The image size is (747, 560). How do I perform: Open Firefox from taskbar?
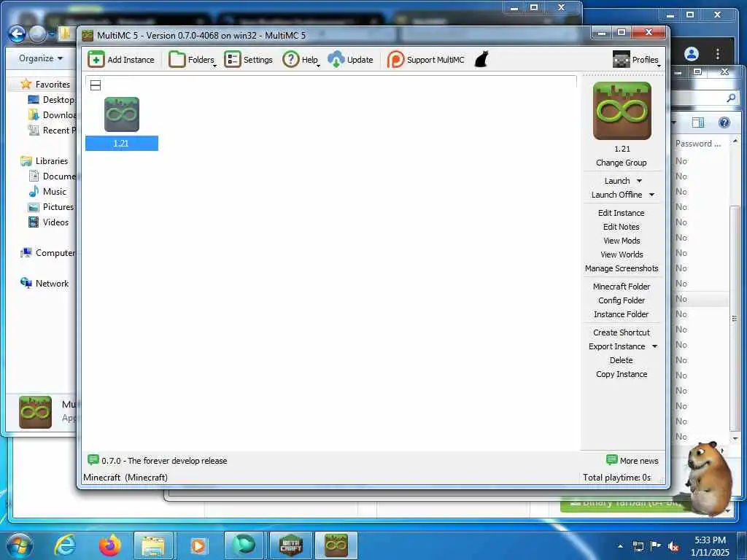[x=109, y=545]
